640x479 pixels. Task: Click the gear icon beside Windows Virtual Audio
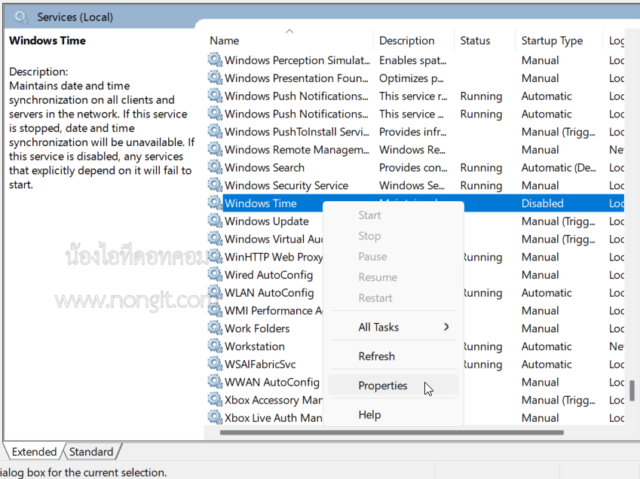(x=215, y=238)
